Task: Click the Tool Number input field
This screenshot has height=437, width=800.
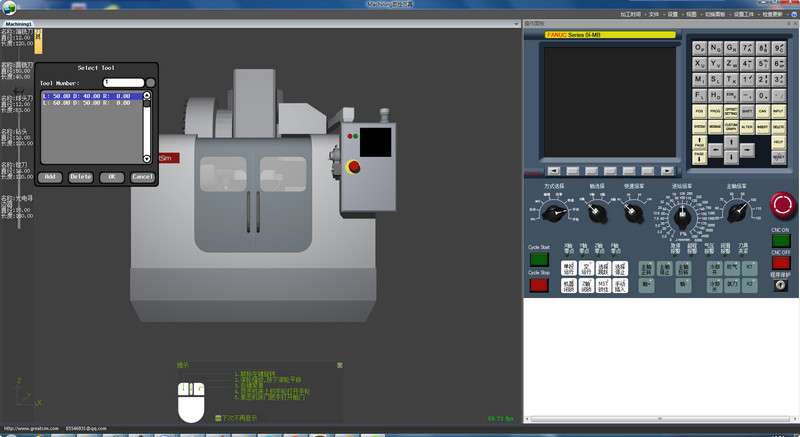Action: coord(123,82)
